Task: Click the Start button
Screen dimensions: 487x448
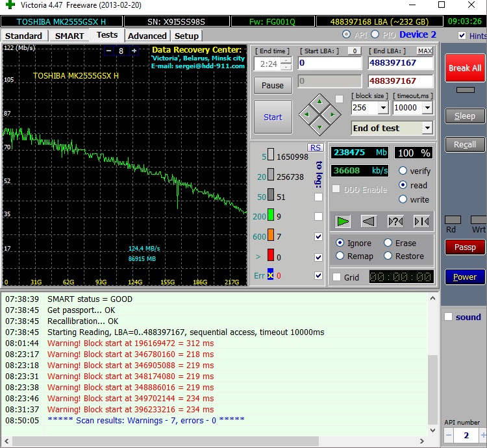Action: tap(273, 117)
